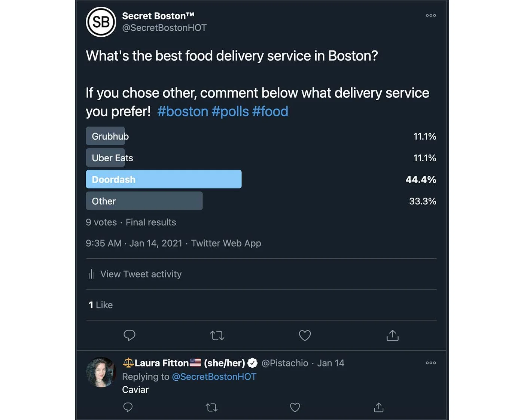The image size is (524, 420).
Task: Open more options on Laura Fitton's reply
Action: click(x=431, y=363)
